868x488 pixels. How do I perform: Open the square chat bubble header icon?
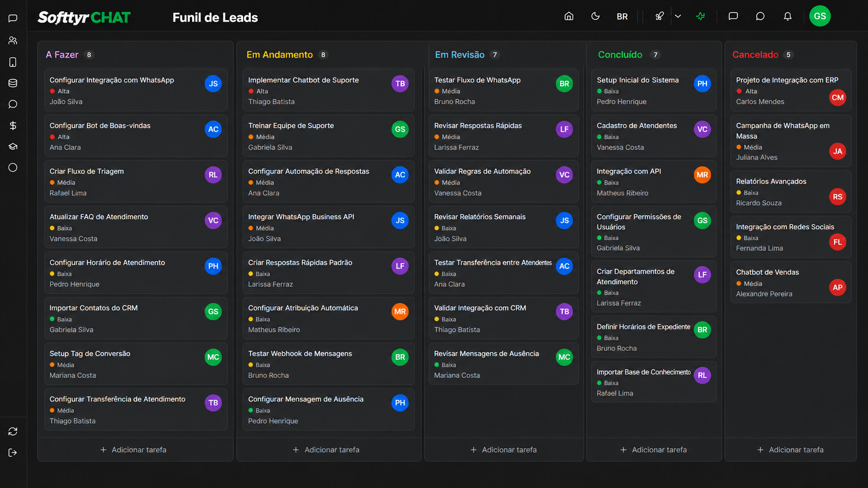(734, 16)
